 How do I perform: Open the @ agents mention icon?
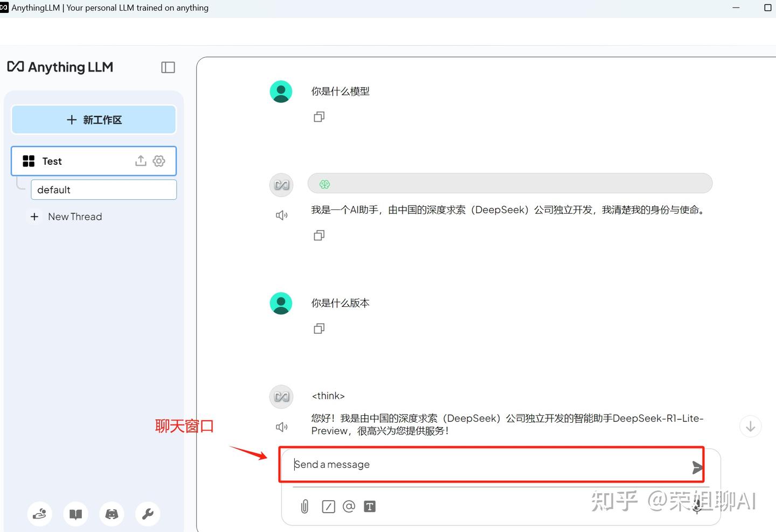(349, 506)
